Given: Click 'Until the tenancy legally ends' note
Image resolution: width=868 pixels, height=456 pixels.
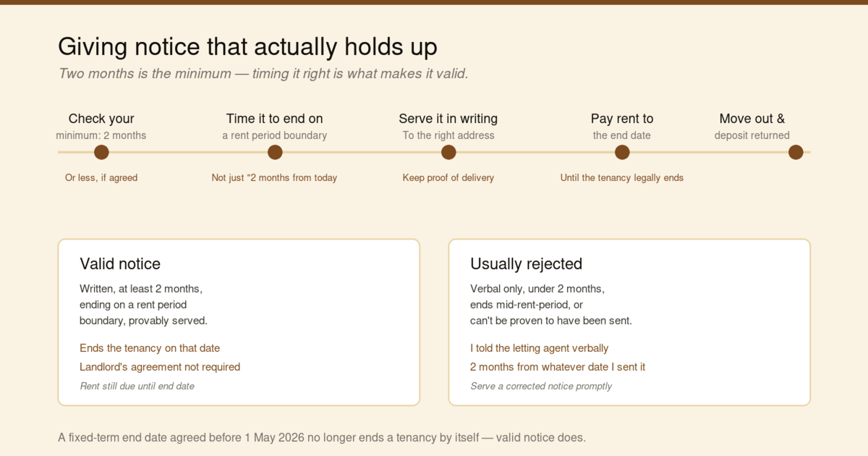Looking at the screenshot, I should point(622,178).
